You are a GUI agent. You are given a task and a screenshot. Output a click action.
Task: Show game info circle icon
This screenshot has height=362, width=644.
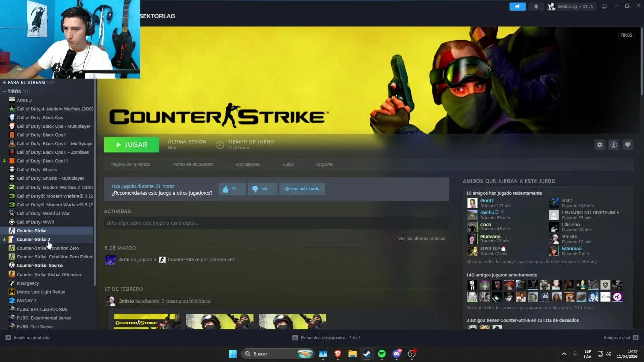click(x=613, y=145)
